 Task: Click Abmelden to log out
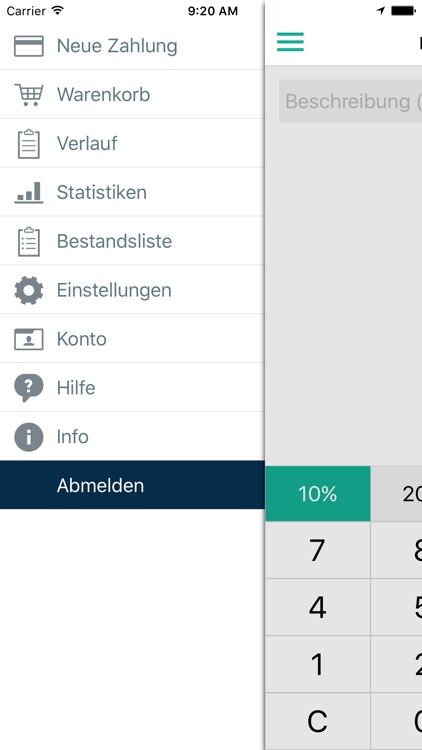pyautogui.click(x=132, y=485)
